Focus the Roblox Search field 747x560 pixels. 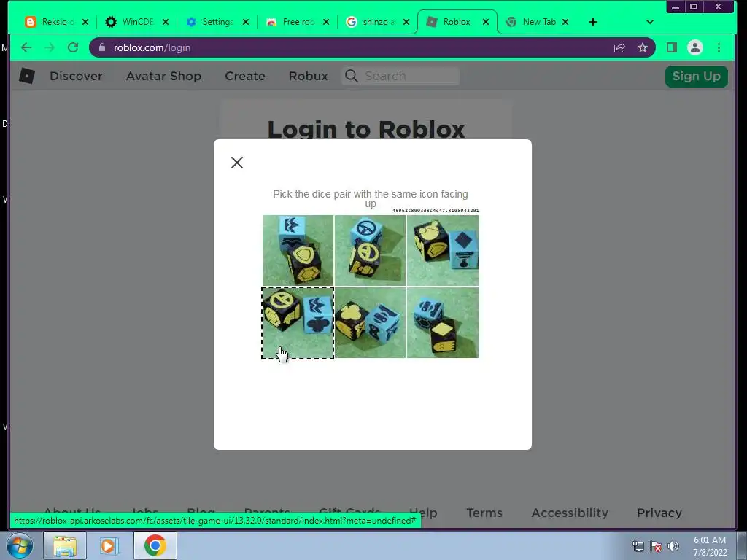pos(400,76)
